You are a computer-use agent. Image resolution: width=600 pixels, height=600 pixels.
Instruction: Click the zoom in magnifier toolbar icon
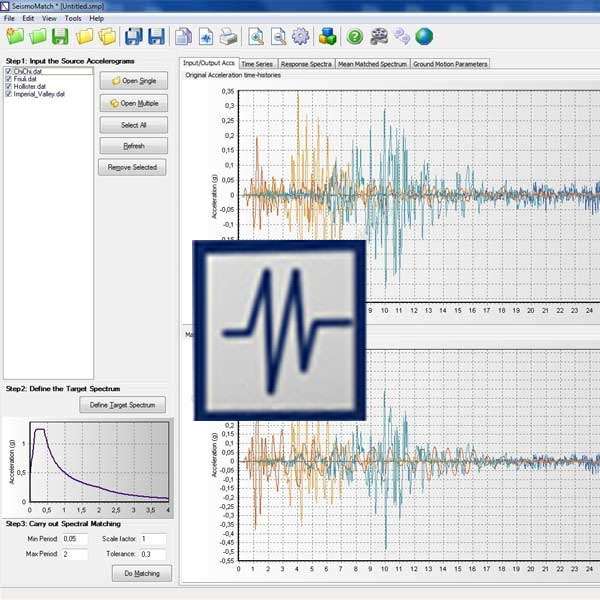coord(256,37)
